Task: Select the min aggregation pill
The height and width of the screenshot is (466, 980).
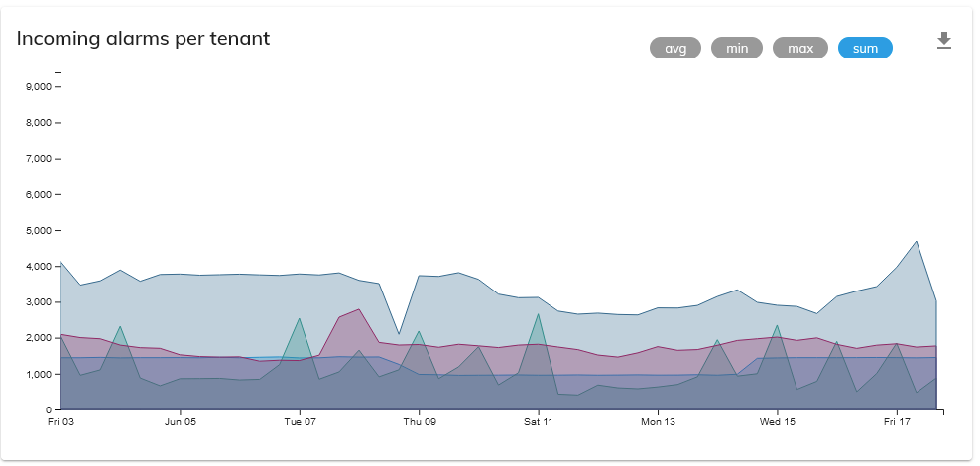Action: pos(737,48)
